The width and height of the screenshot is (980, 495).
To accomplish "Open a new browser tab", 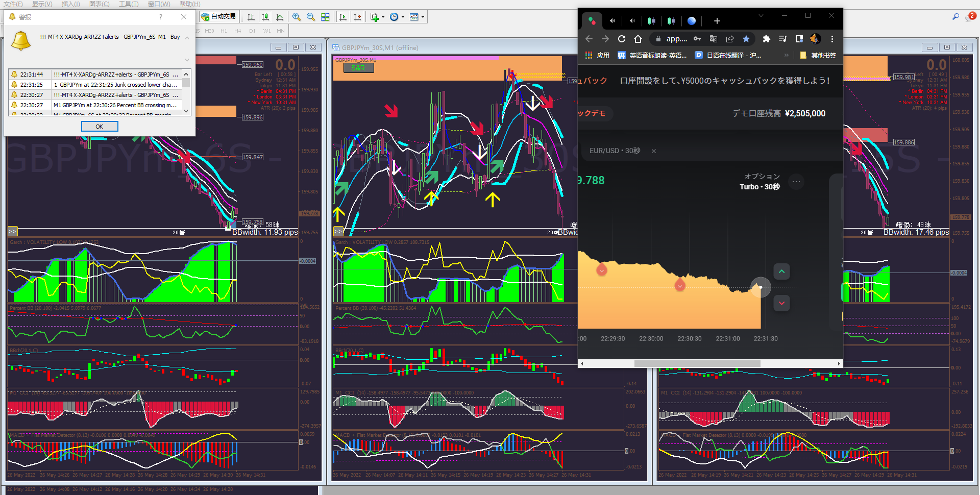I will pos(717,21).
